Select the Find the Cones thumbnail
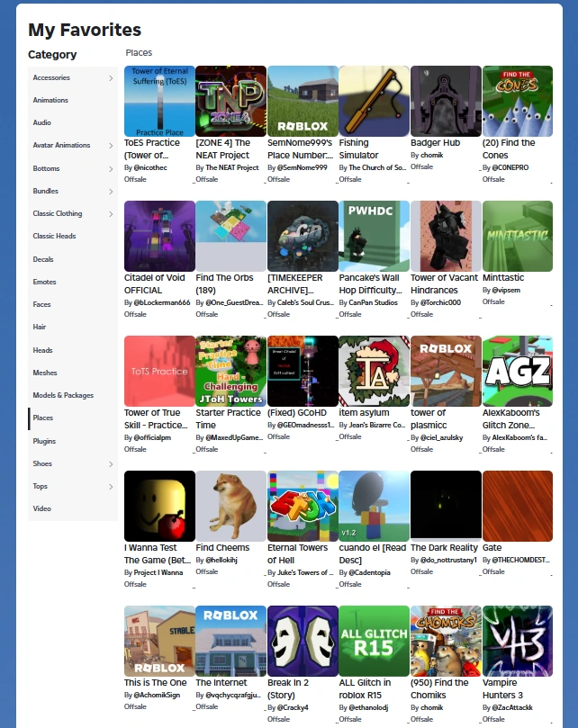Image resolution: width=578 pixels, height=728 pixels. [x=517, y=101]
